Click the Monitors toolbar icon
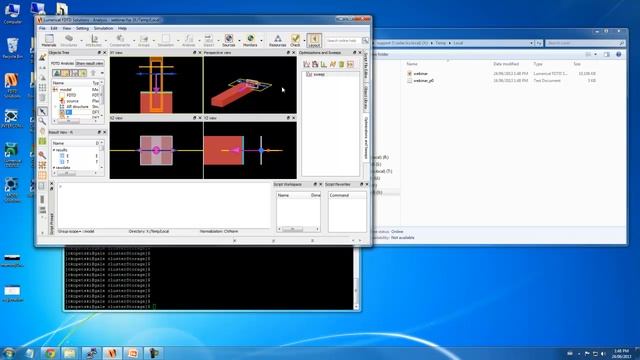 [x=250, y=40]
